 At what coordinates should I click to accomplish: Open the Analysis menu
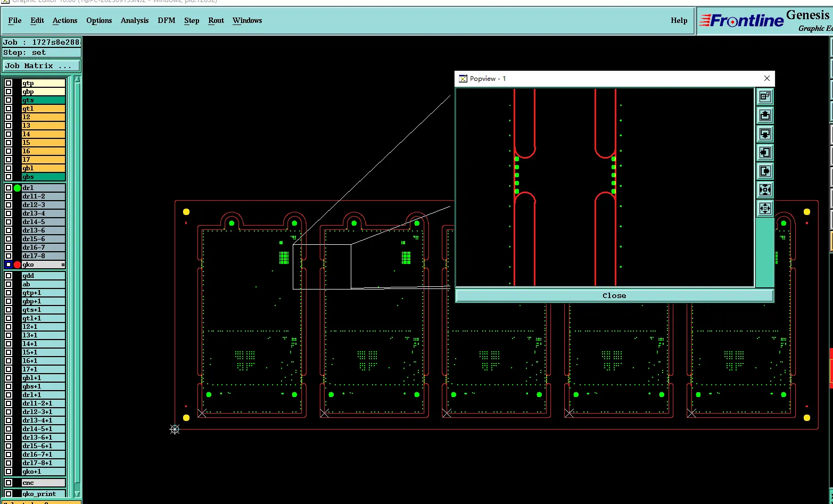click(135, 20)
